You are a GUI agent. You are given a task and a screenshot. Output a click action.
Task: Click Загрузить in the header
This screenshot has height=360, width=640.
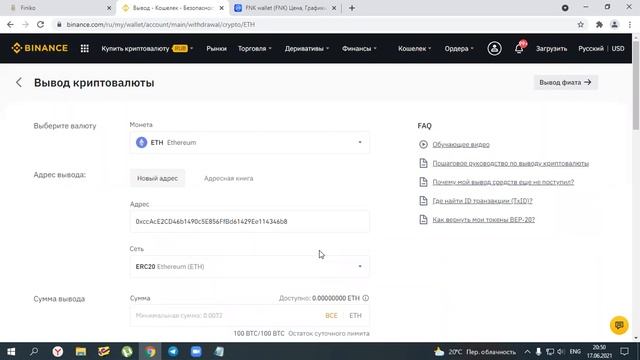[551, 49]
